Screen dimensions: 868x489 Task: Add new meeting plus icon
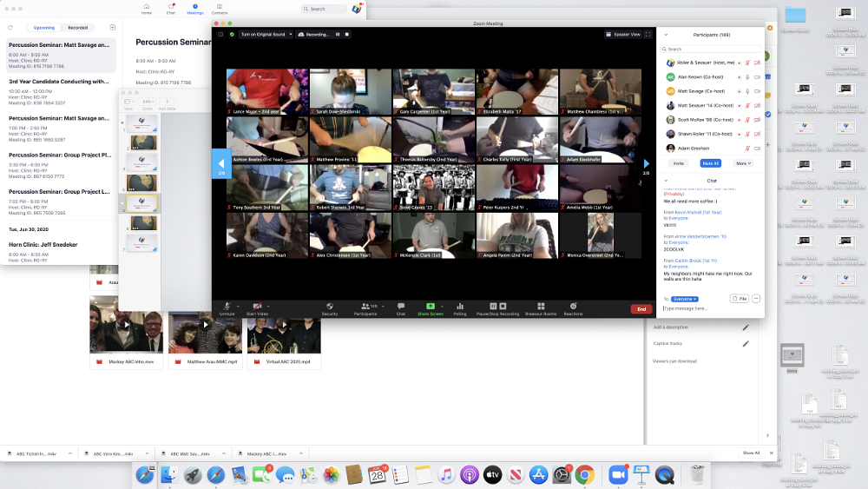[x=112, y=28]
